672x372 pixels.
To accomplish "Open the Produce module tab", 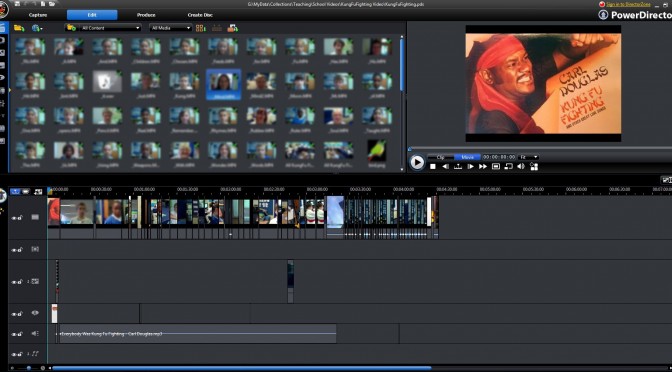I will point(146,15).
